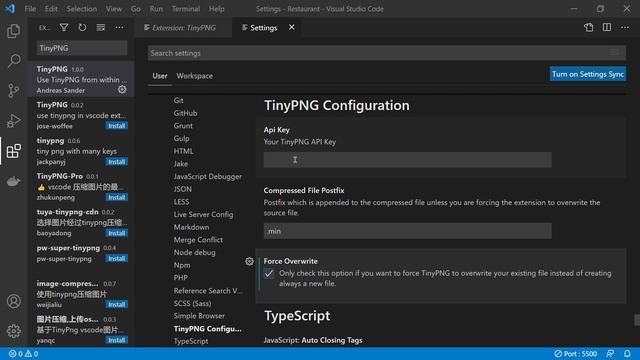Open the Selection menu

(x=82, y=9)
